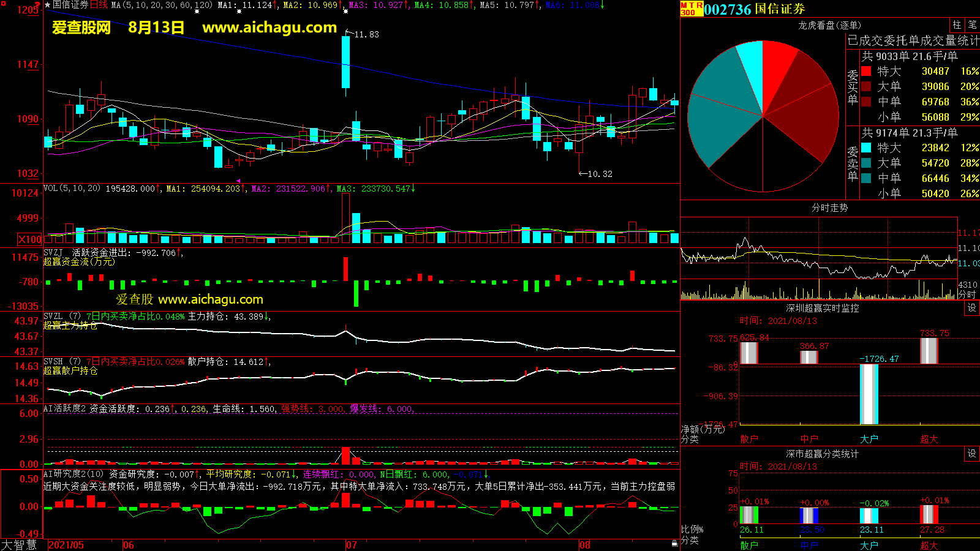Click the AI研究度2(10) indicator label
Image resolution: width=980 pixels, height=551 pixels.
coord(73,474)
